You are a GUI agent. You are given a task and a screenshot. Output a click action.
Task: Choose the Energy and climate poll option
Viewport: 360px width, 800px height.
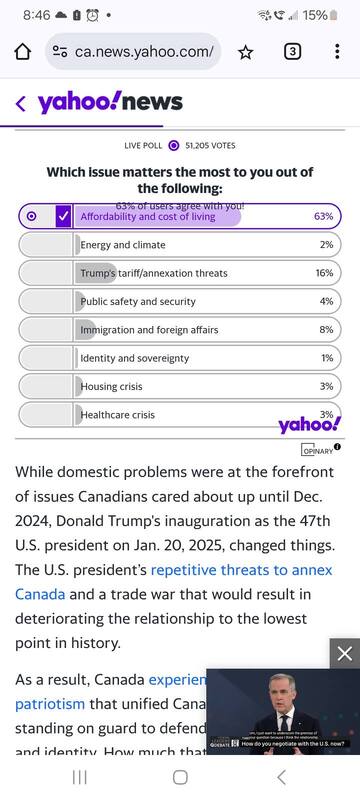point(180,245)
